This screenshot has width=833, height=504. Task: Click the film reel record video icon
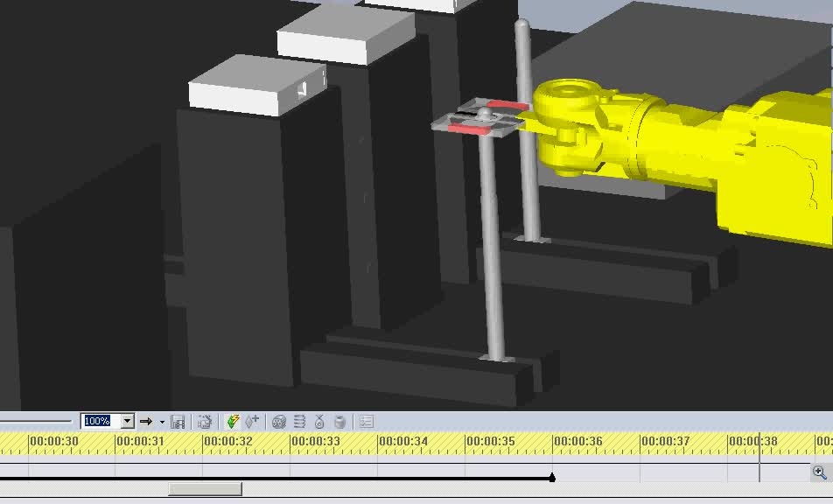pyautogui.click(x=279, y=422)
